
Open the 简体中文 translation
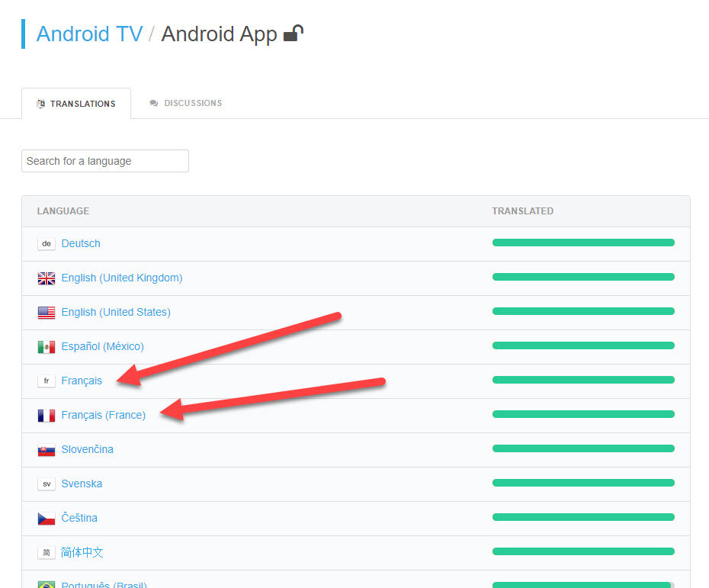(82, 552)
